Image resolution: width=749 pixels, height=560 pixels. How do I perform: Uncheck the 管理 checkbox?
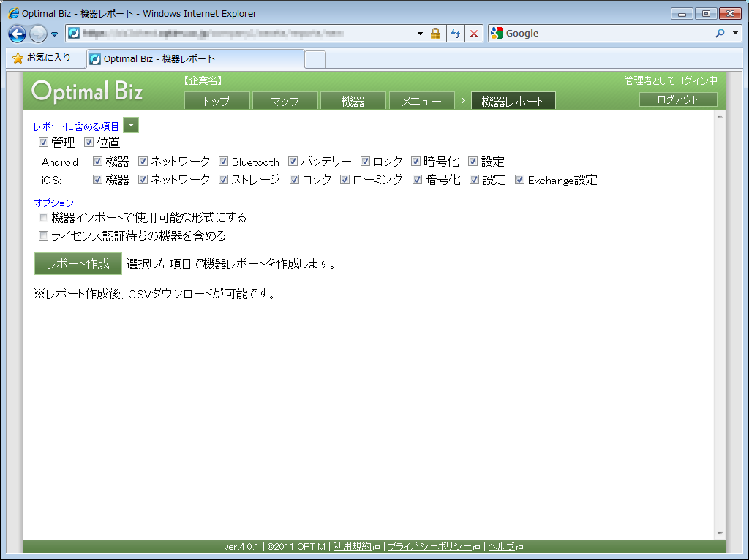coord(43,143)
